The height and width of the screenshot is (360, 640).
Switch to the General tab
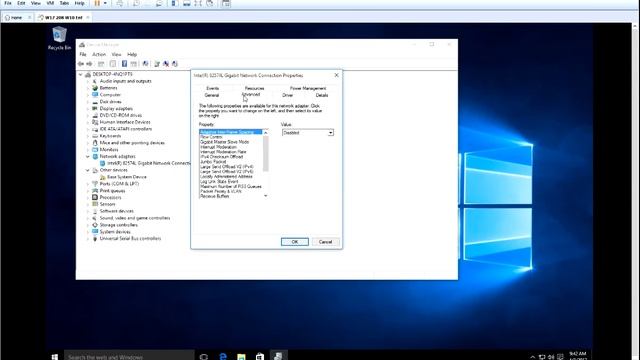[212, 95]
